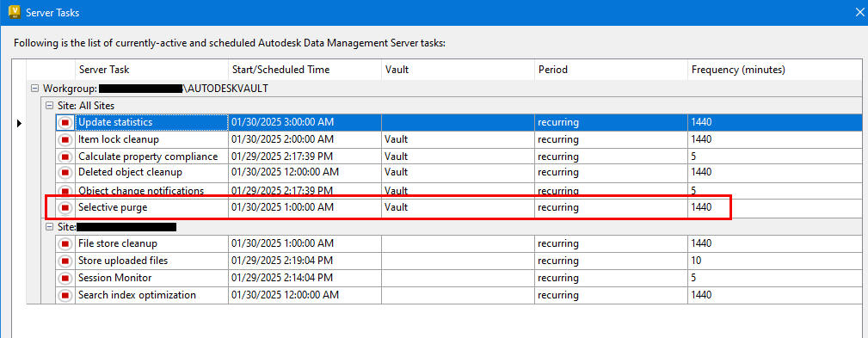Click the Vault column header

point(458,70)
